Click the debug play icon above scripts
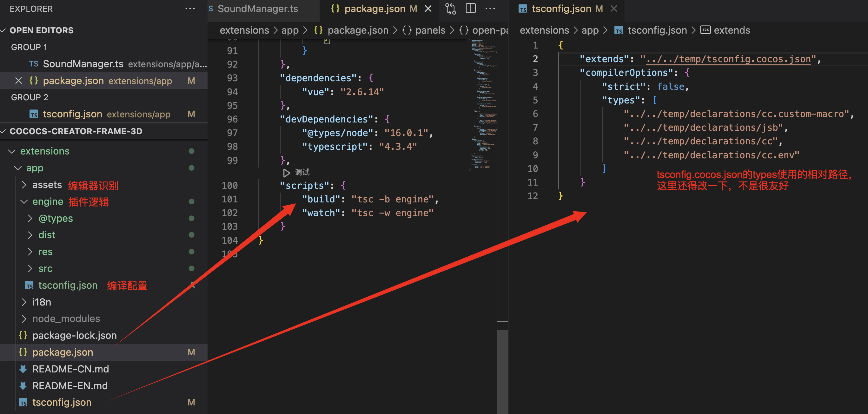The height and width of the screenshot is (414, 868). coord(286,173)
